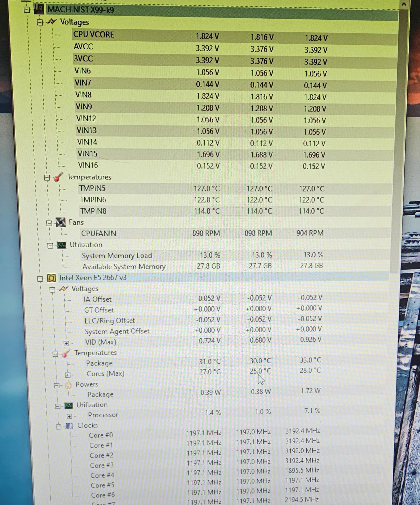Click the 0.926 V VID max value
The height and width of the screenshot is (505, 420).
(x=311, y=340)
